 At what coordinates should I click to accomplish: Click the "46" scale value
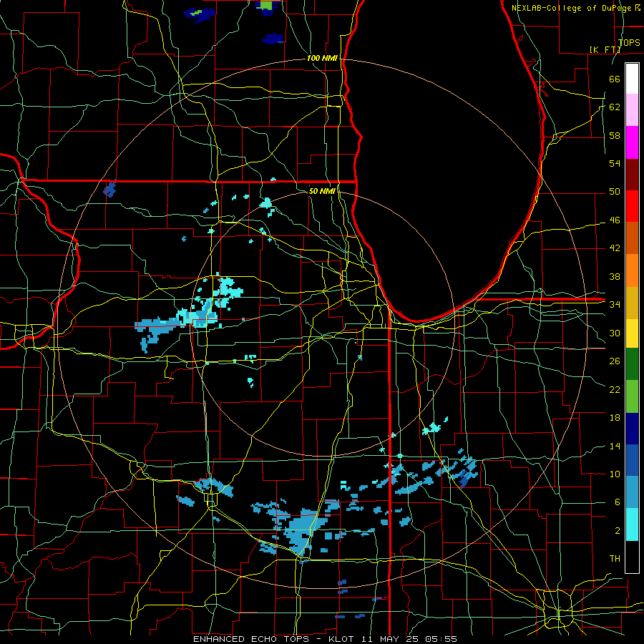615,220
